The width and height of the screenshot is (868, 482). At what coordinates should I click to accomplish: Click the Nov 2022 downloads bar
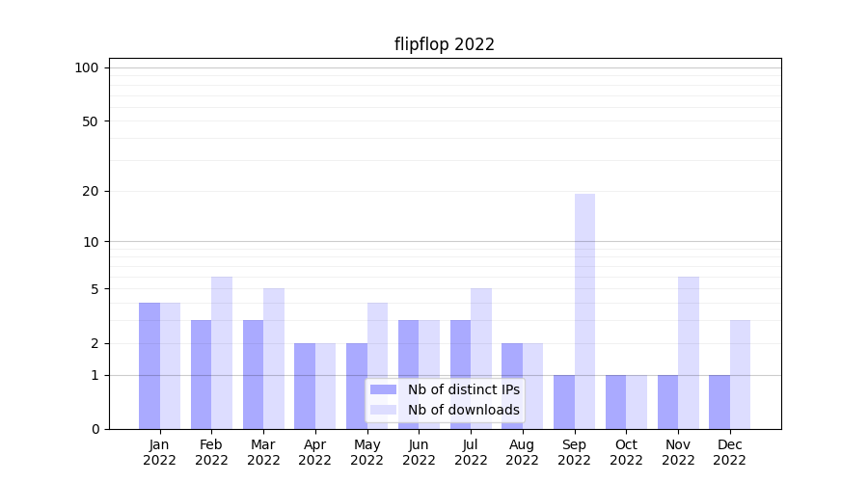click(x=689, y=353)
